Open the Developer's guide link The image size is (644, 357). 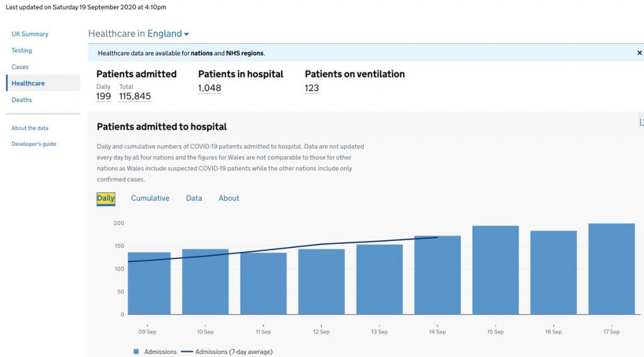coord(33,144)
